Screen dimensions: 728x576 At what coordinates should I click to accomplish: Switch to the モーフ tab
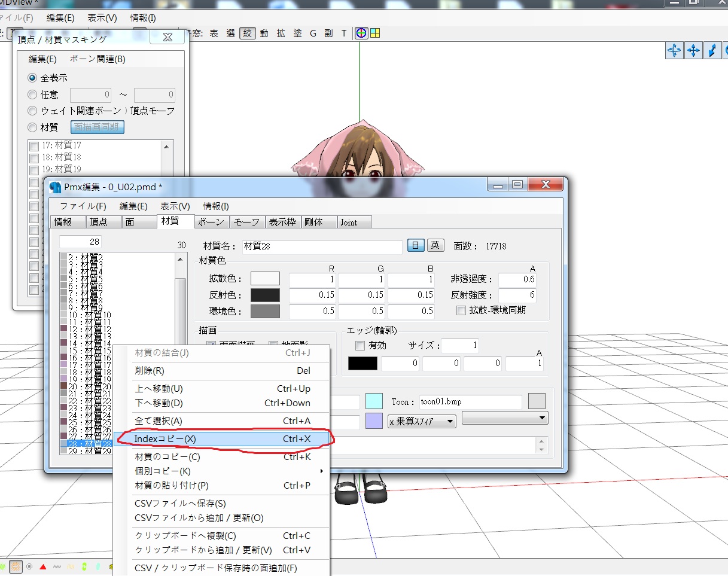pos(247,222)
